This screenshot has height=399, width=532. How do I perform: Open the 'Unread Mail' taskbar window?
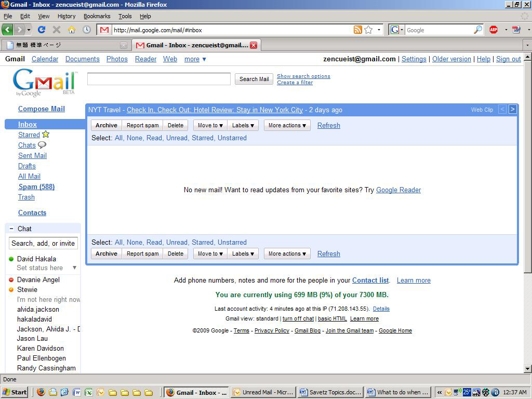click(263, 392)
